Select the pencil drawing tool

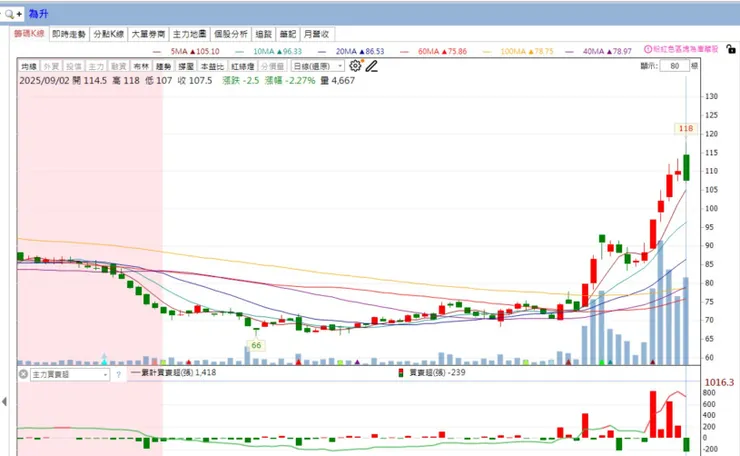click(x=372, y=66)
